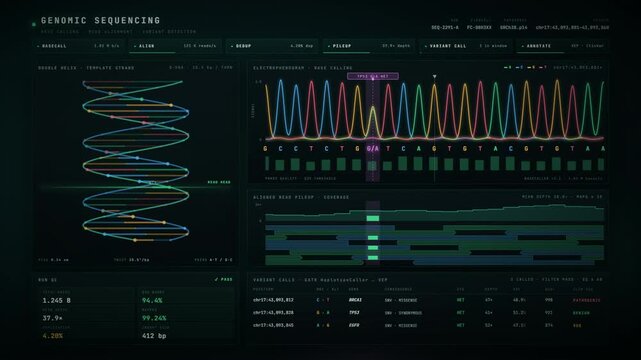Click the Genomic Sequencing title

pyautogui.click(x=101, y=20)
